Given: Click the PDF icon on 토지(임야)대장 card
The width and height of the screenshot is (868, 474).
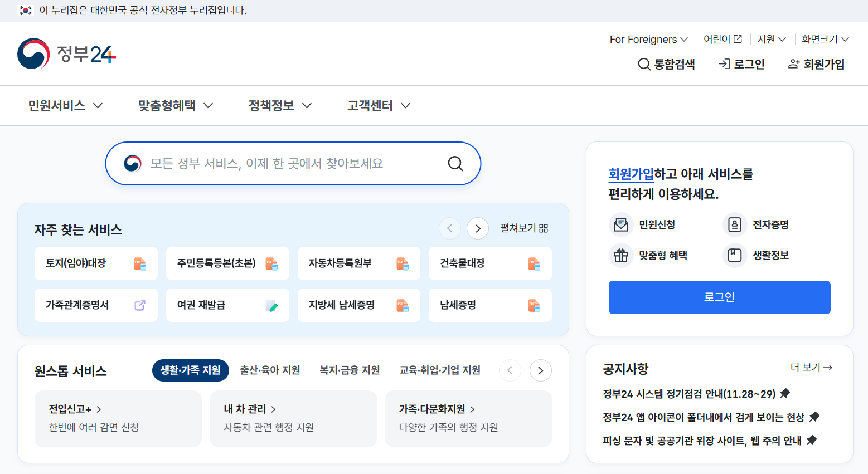Looking at the screenshot, I should (x=140, y=263).
